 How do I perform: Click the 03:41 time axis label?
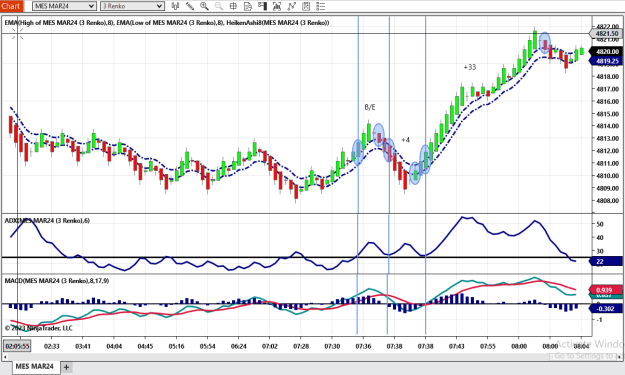tap(83, 346)
